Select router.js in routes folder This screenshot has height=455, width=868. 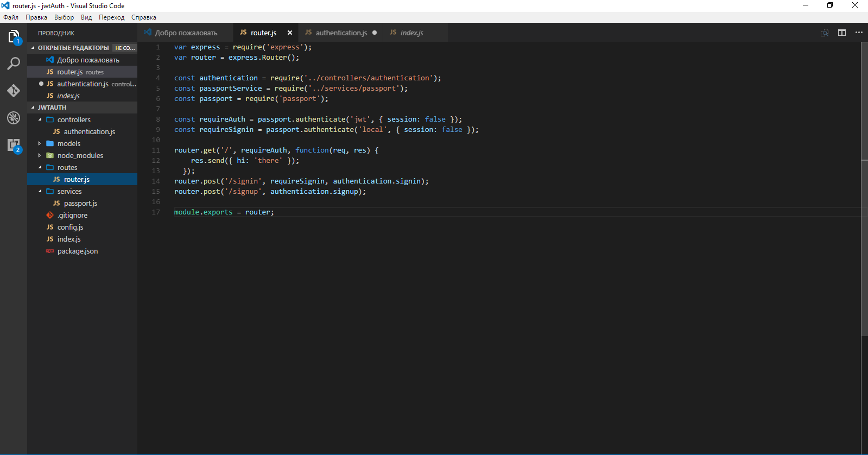[x=82, y=179]
